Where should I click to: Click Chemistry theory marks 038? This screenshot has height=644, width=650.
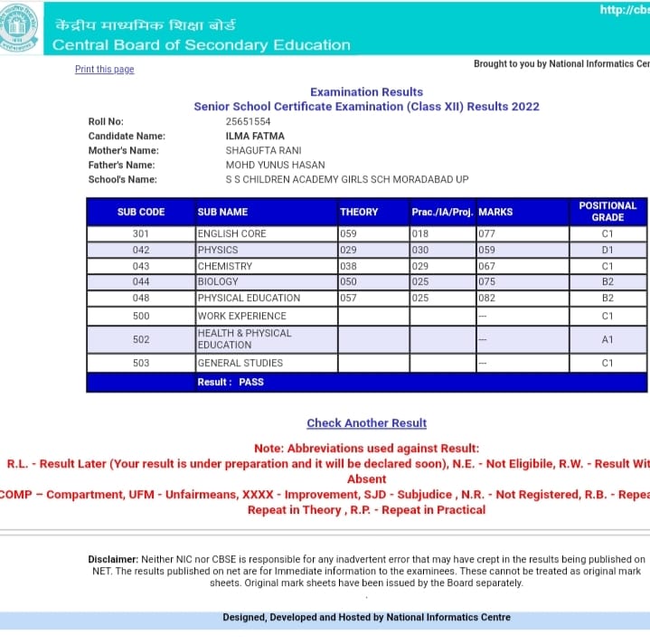coord(348,266)
